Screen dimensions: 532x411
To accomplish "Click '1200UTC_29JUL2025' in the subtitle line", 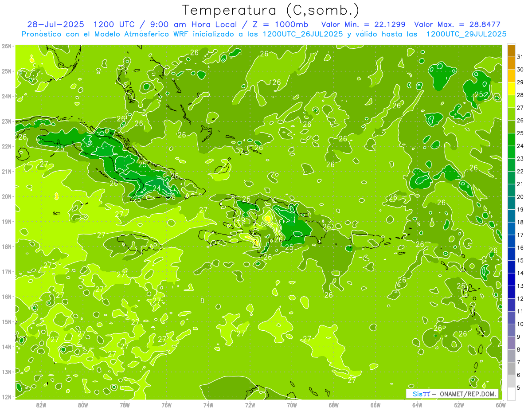I will click(x=466, y=34).
